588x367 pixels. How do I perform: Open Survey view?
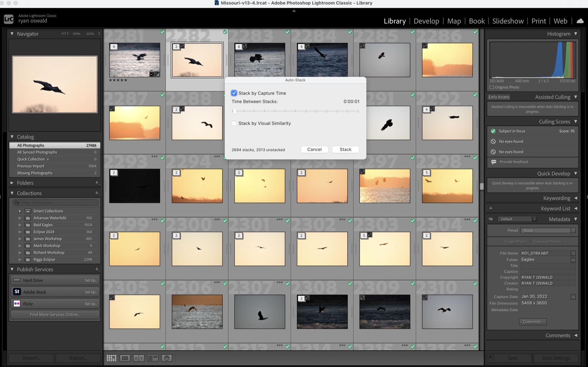coord(153,358)
